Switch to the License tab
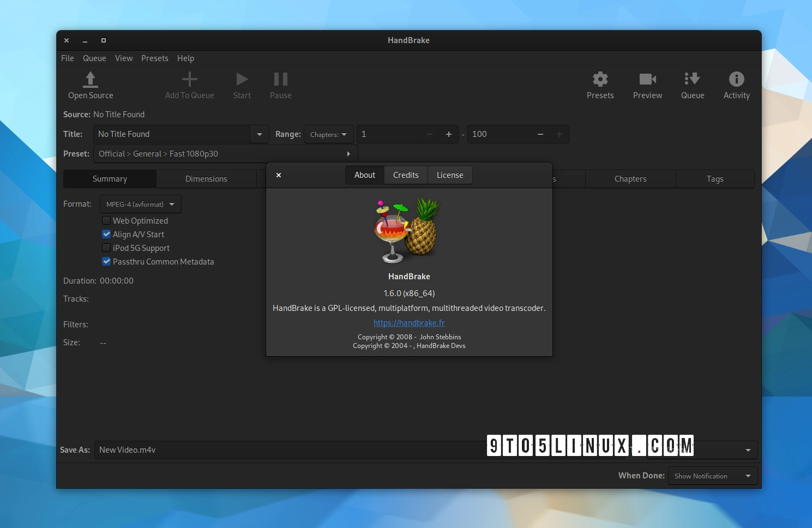Viewport: 812px width, 528px height. pos(450,175)
